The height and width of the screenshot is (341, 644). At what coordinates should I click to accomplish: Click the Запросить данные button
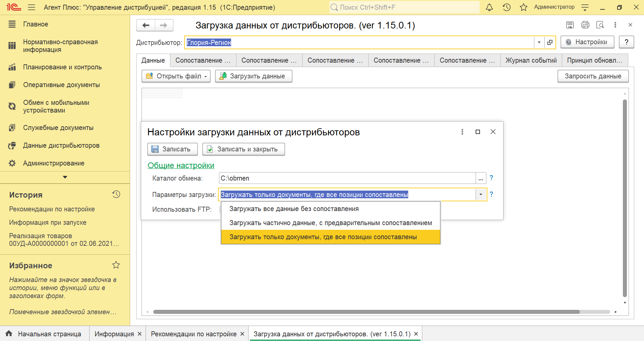point(593,76)
